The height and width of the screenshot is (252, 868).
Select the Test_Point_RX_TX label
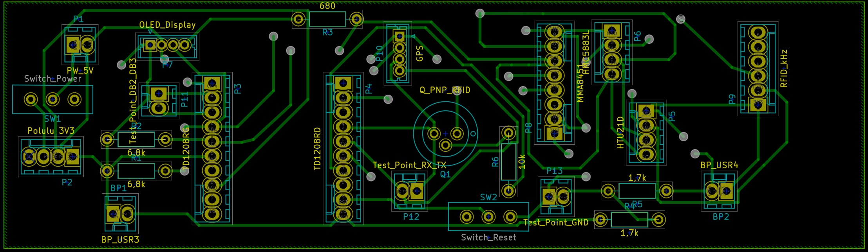point(409,165)
